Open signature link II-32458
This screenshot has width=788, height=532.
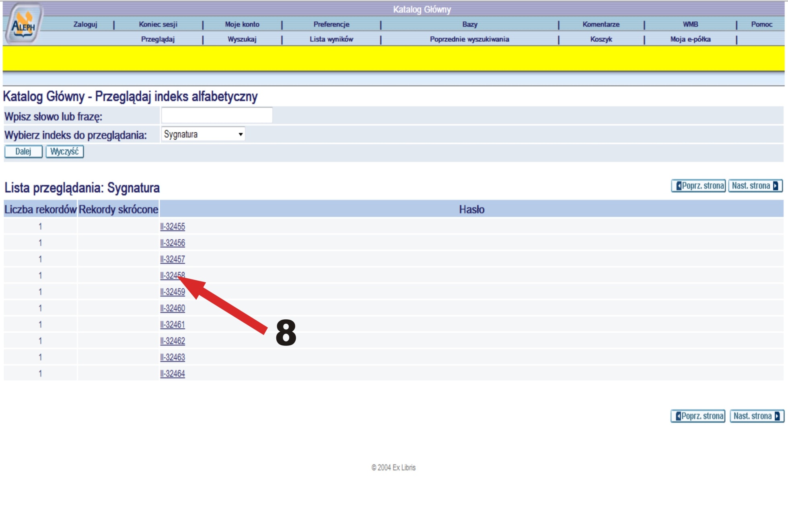[x=173, y=275]
